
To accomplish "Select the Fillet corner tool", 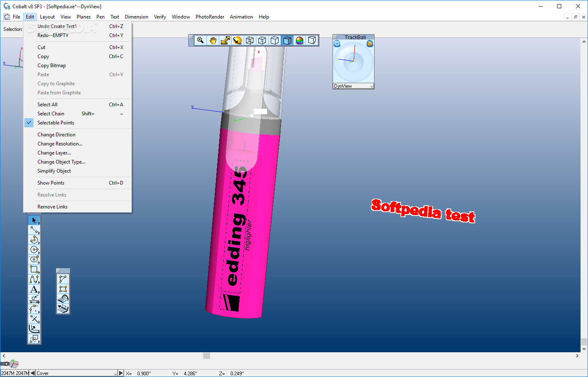I will (34, 309).
